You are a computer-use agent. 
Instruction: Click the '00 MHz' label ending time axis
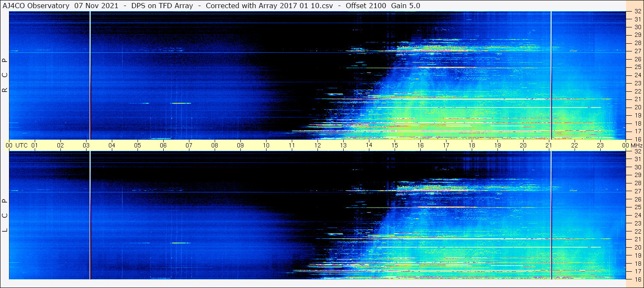coord(632,145)
